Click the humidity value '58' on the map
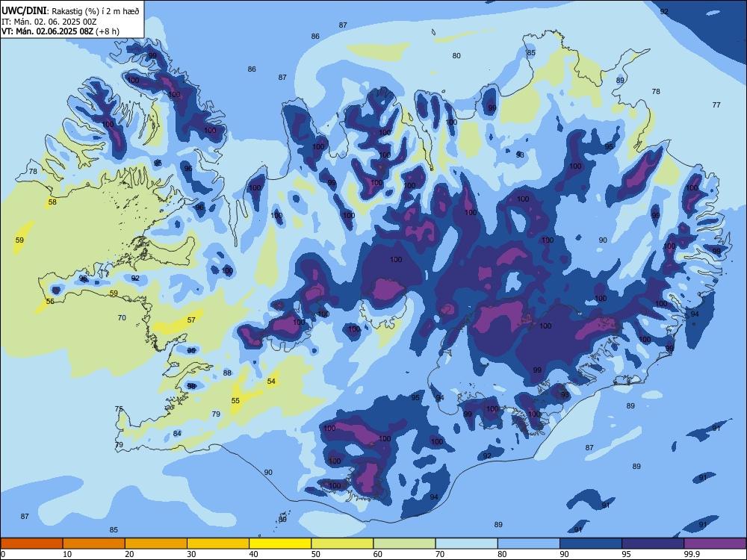This screenshot has height=560, width=747. [x=52, y=202]
